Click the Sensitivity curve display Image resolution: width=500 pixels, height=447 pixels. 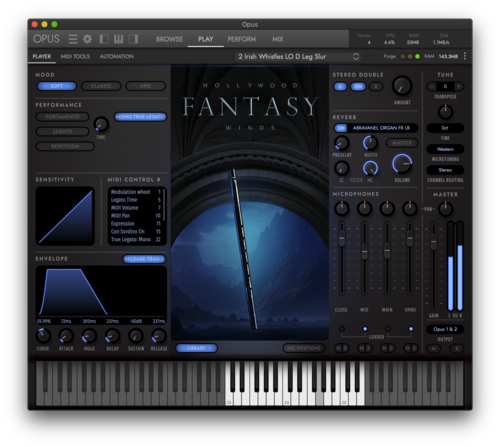pos(65,216)
